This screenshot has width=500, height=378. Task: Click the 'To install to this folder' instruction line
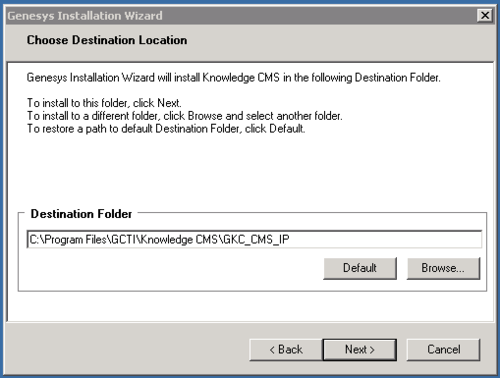pos(104,103)
